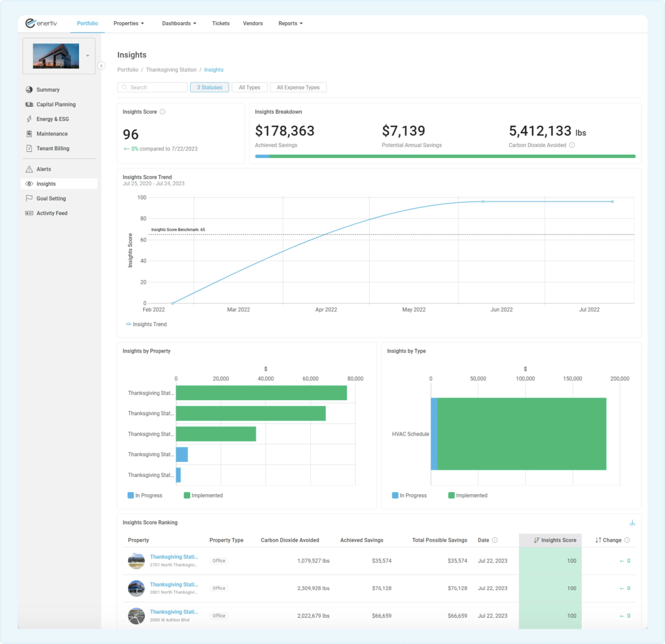Screen dimensions: 665x644
Task: Click the enertiv logo
Action: click(41, 23)
